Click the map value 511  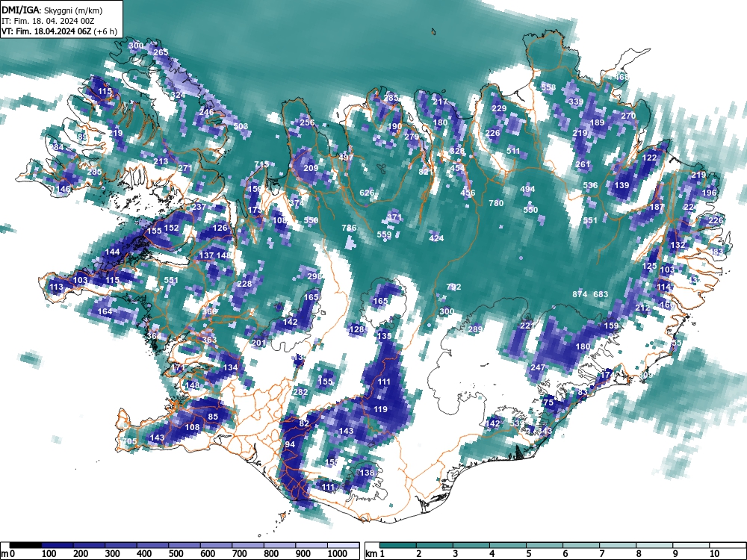pos(513,151)
